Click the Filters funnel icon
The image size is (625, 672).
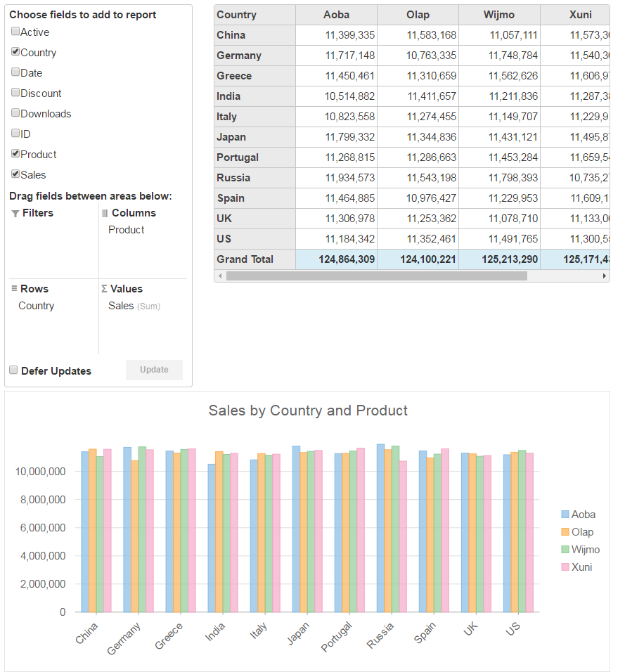[15, 214]
